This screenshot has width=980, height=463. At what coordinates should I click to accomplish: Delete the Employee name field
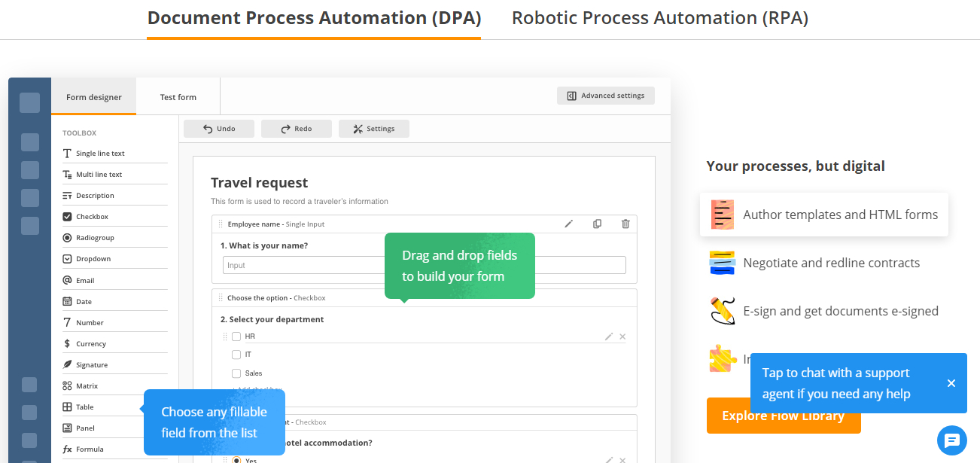click(625, 224)
